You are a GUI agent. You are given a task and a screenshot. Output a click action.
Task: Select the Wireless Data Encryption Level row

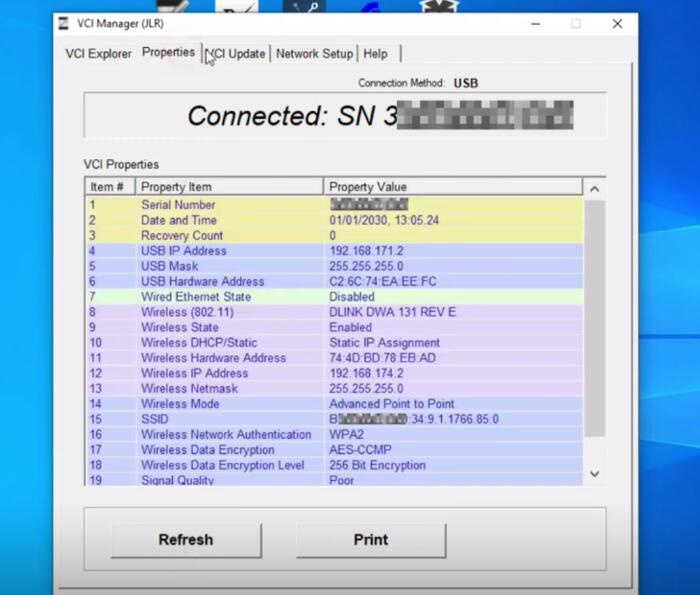[x=334, y=465]
